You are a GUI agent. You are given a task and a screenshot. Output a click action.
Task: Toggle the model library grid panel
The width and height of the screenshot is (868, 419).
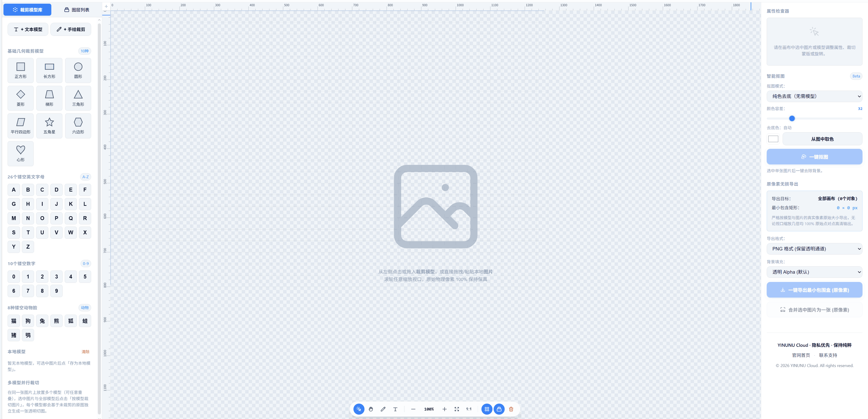coord(487,409)
